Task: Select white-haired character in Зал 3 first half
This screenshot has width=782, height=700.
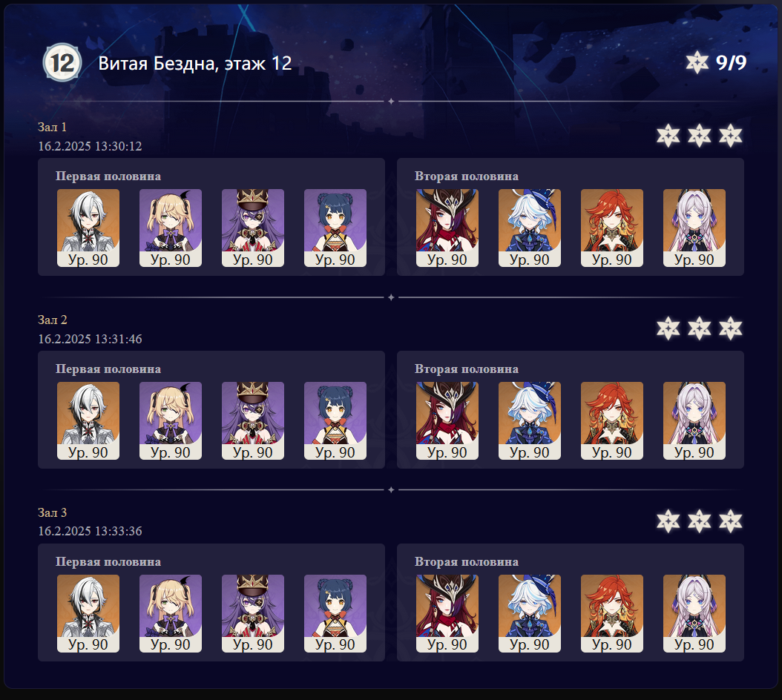Action: [88, 614]
